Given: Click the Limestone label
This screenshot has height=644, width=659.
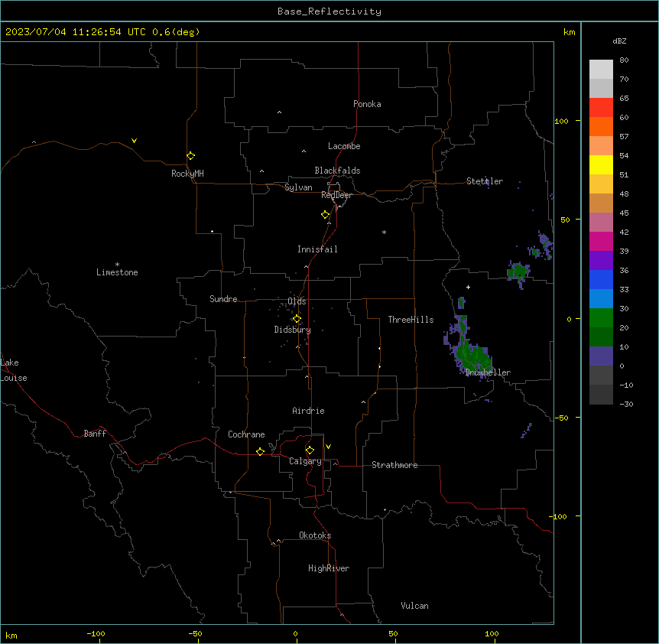Looking at the screenshot, I should (117, 272).
